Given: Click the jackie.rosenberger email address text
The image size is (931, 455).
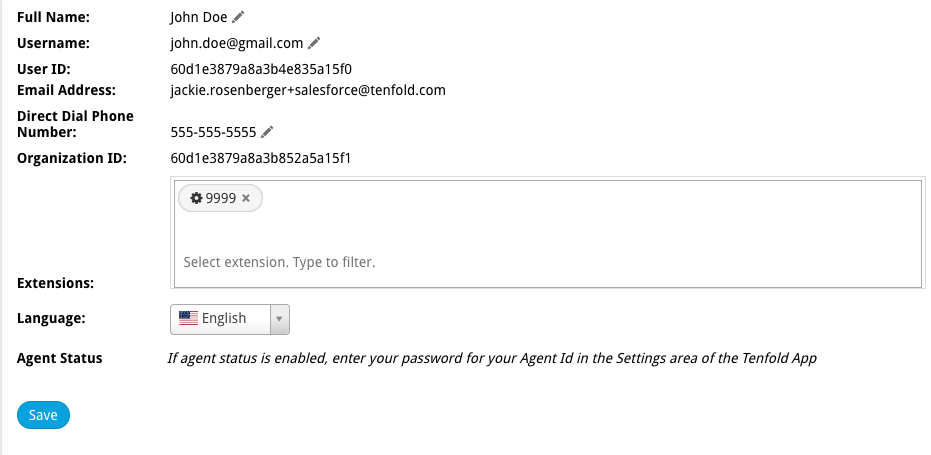Looking at the screenshot, I should pos(308,90).
